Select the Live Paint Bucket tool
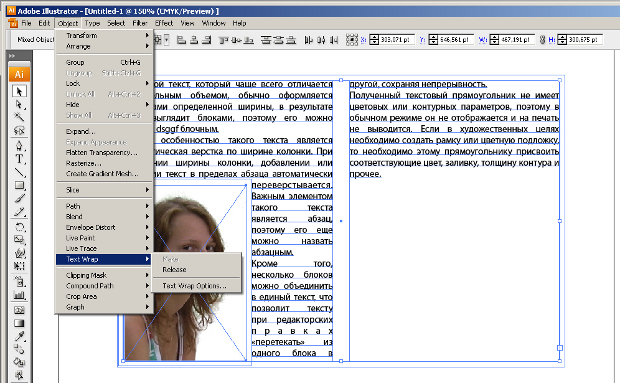 (19, 362)
